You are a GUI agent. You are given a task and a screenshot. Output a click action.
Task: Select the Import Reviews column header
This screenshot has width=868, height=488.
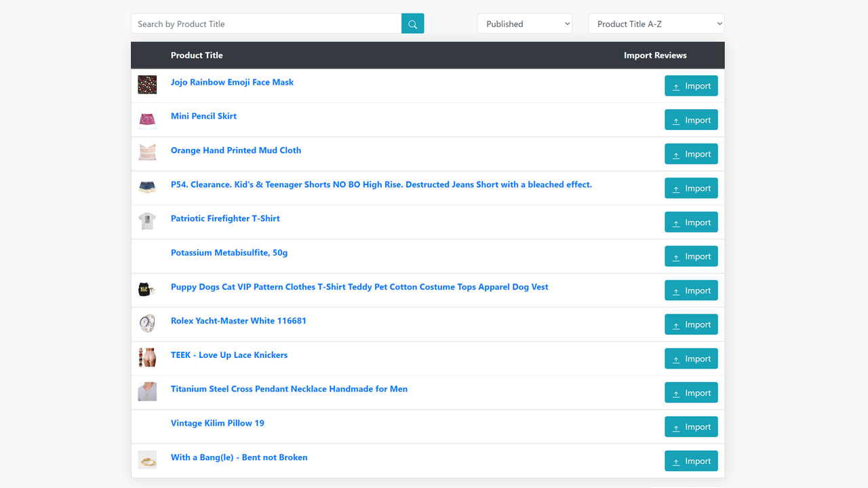(x=655, y=55)
